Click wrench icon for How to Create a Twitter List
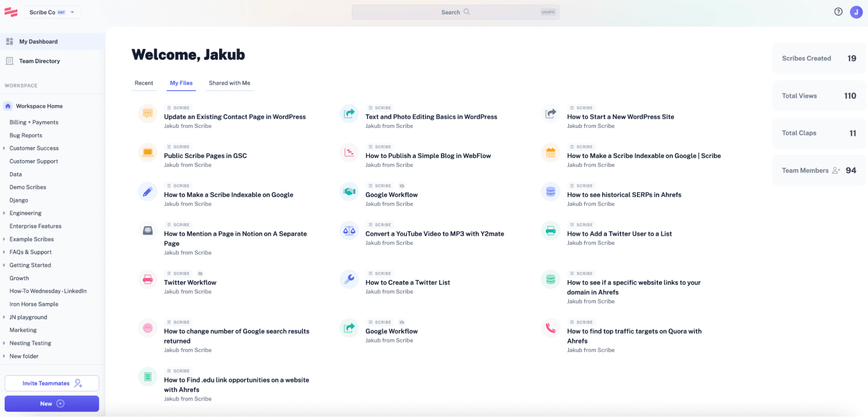 tap(349, 279)
